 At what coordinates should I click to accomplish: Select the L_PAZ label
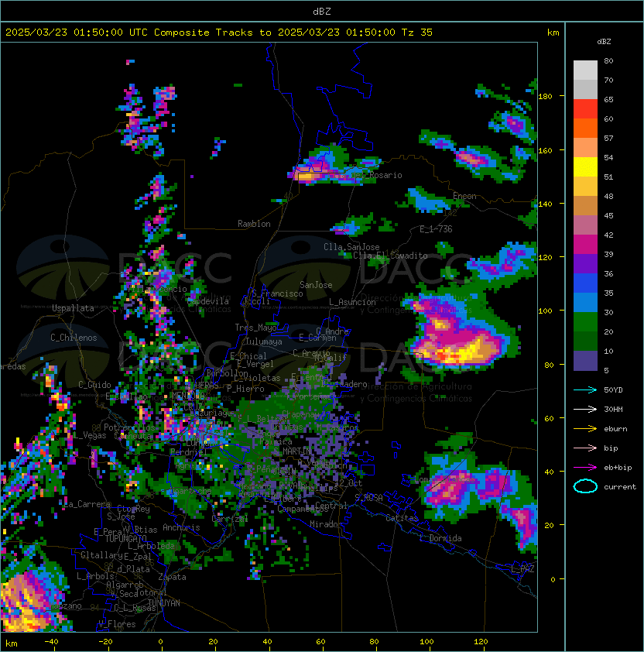click(x=522, y=569)
